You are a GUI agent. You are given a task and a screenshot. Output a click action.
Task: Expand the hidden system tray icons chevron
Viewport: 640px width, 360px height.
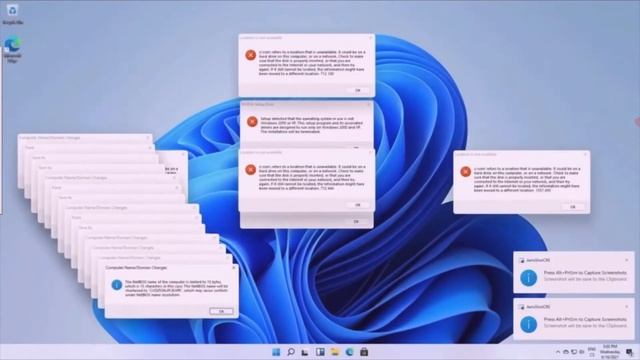(x=558, y=352)
